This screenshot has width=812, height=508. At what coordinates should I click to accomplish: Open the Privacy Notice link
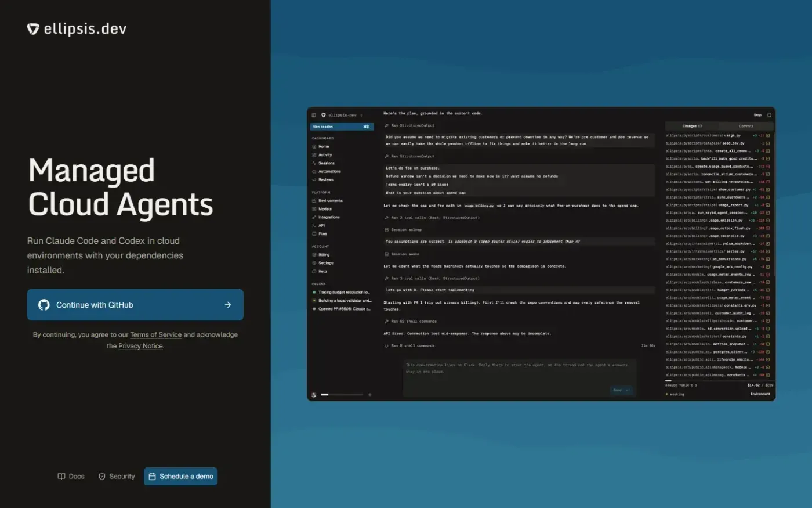coord(140,346)
